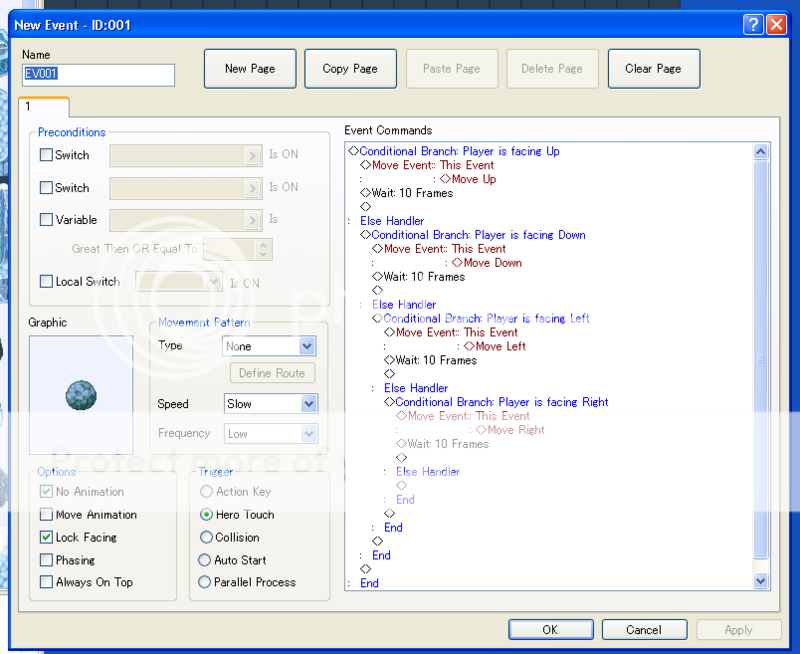Enable the Move Animation checkbox
The width and height of the screenshot is (800, 654).
[46, 515]
